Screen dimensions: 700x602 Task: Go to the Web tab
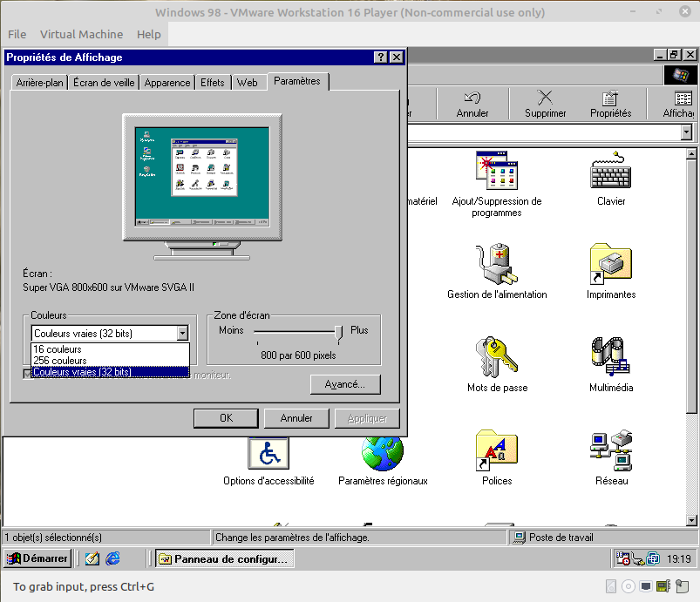tap(248, 83)
